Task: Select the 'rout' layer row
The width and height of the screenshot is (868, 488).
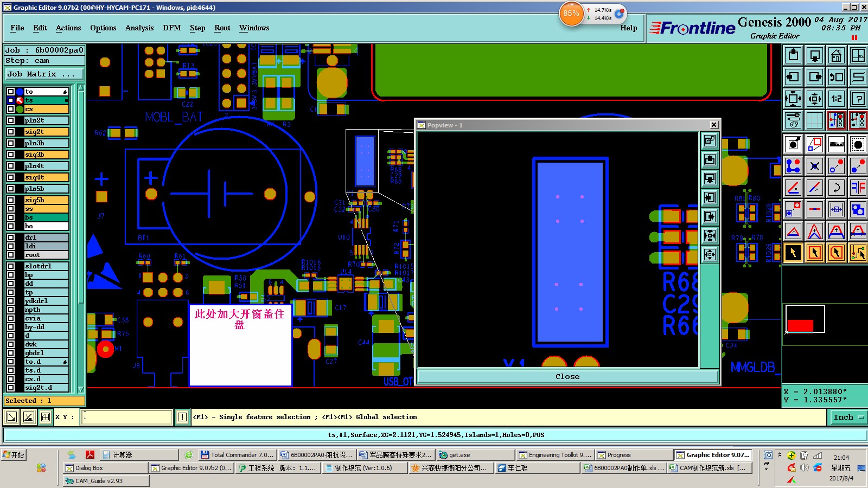Action: click(47, 255)
